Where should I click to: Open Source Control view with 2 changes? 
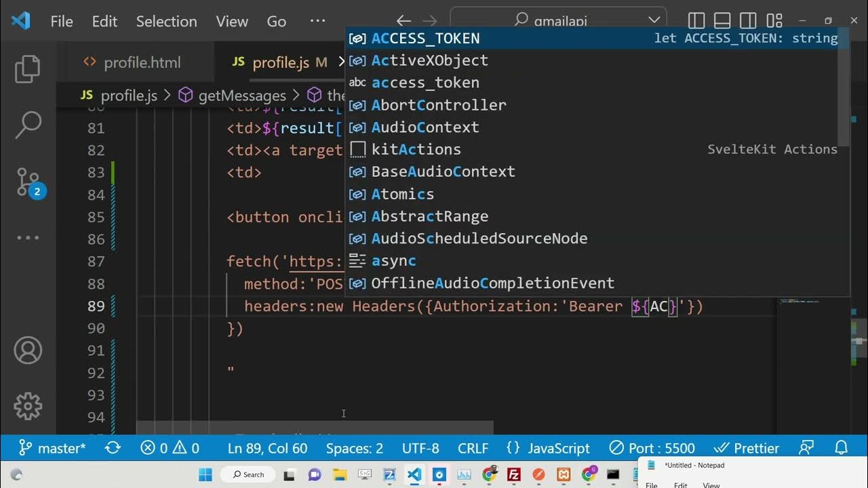pos(28,182)
